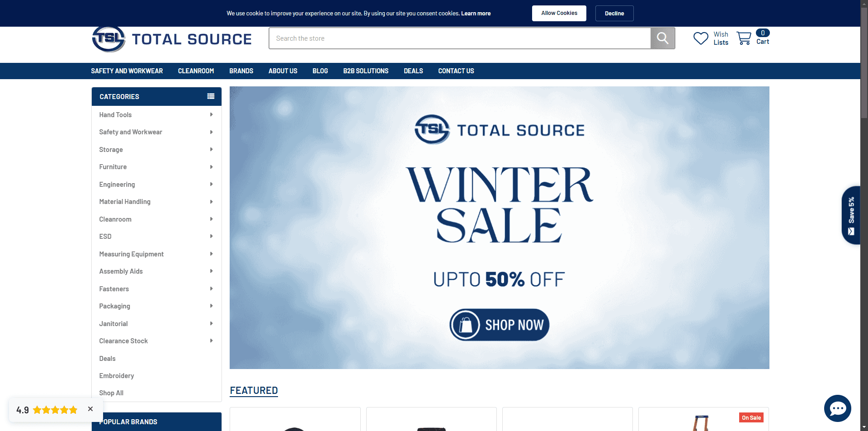Open Contact Us navigation item
Viewport: 868px width, 431px height.
point(456,71)
